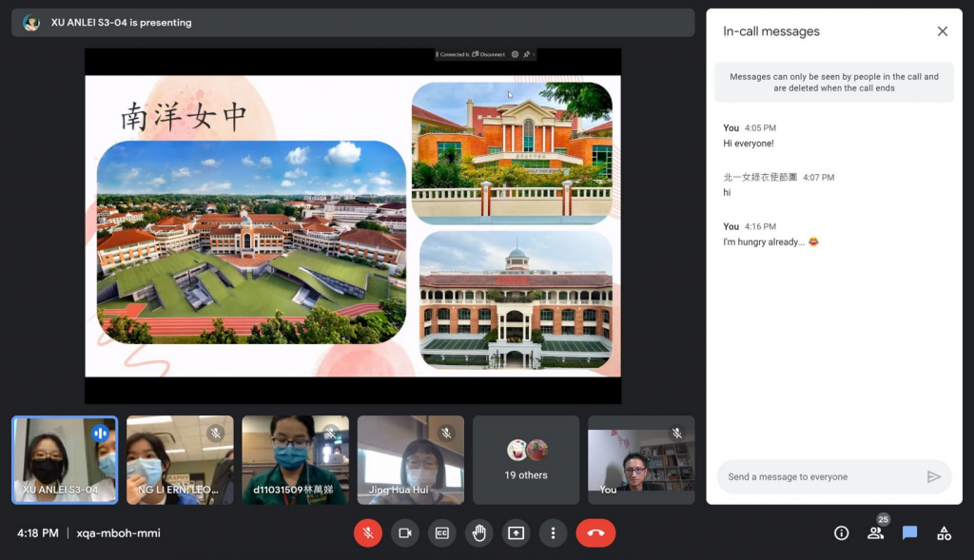Open the 19 others participants tile
974x560 pixels.
pyautogui.click(x=526, y=460)
